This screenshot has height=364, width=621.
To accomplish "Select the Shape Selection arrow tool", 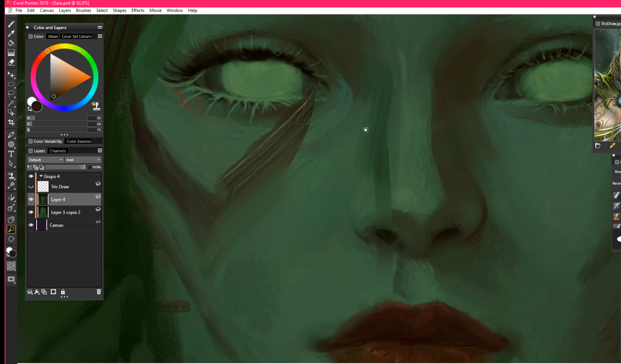I will tap(11, 164).
